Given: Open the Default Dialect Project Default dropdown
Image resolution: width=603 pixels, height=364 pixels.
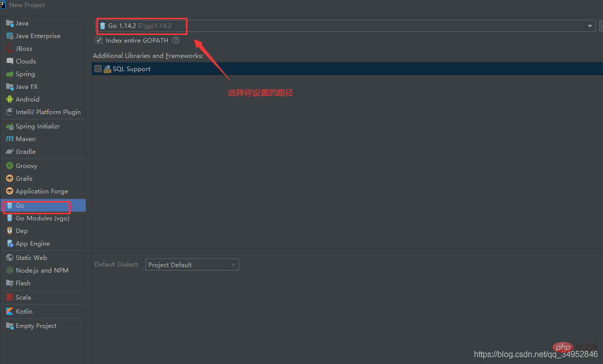Looking at the screenshot, I should coord(192,264).
